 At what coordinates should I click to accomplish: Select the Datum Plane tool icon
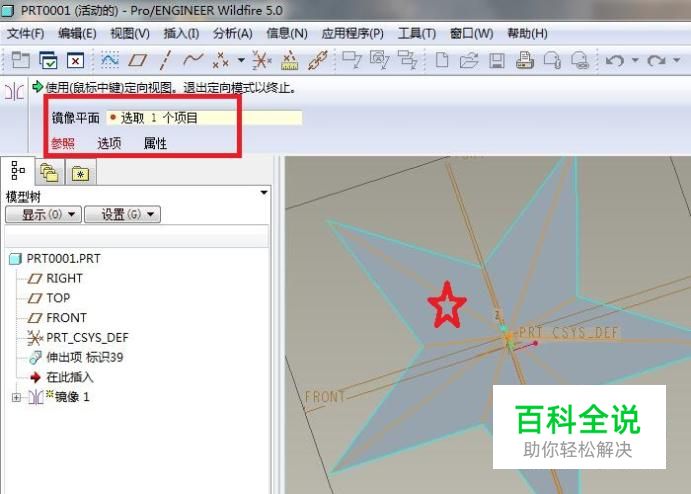137,60
